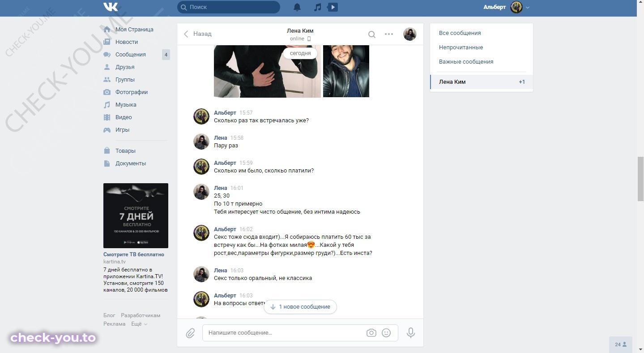
Task: Open the Разработчикам footer link
Action: click(x=141, y=315)
